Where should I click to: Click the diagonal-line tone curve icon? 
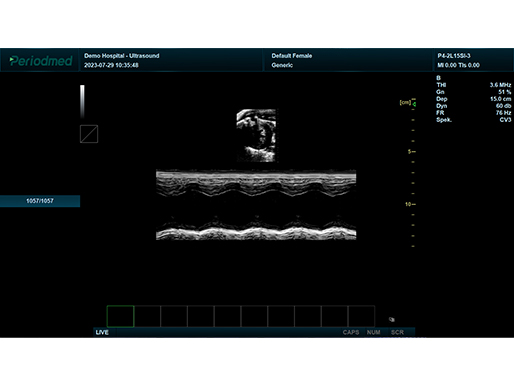[x=89, y=134]
